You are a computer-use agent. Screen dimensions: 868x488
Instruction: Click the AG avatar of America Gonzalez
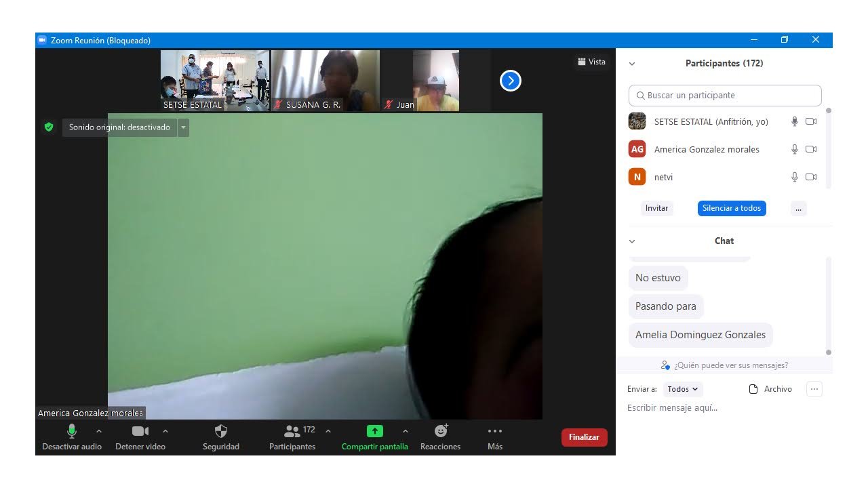point(637,149)
